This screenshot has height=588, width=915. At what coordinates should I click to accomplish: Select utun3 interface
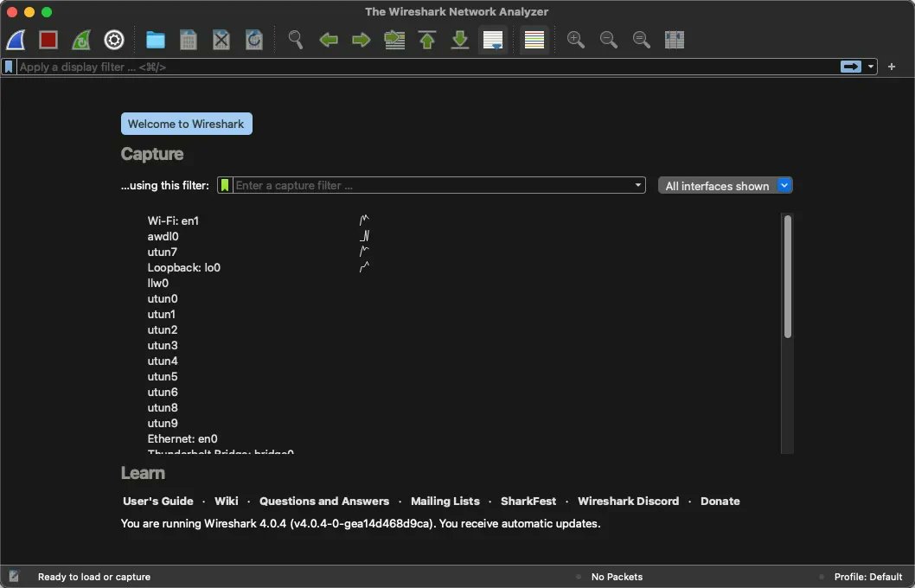[163, 345]
